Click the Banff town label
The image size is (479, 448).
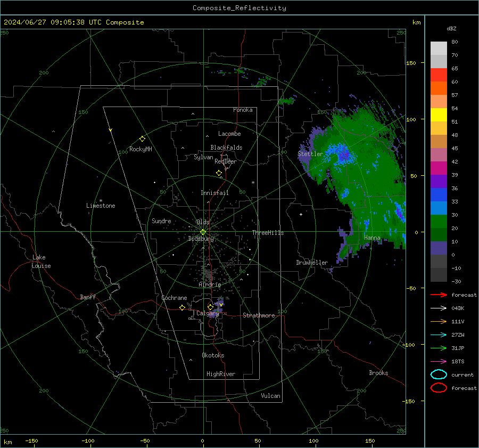tap(88, 297)
